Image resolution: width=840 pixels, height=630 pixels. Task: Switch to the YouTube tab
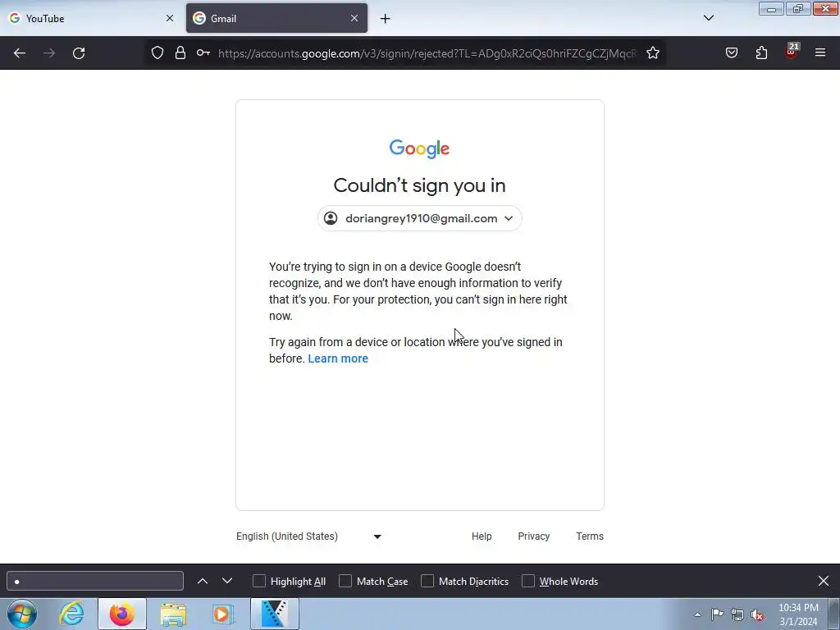pos(90,18)
